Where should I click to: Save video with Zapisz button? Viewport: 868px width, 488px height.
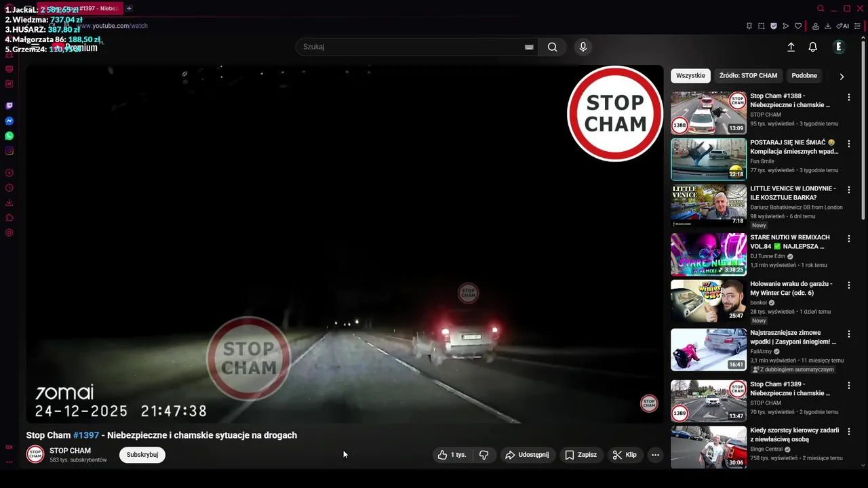coord(581,455)
